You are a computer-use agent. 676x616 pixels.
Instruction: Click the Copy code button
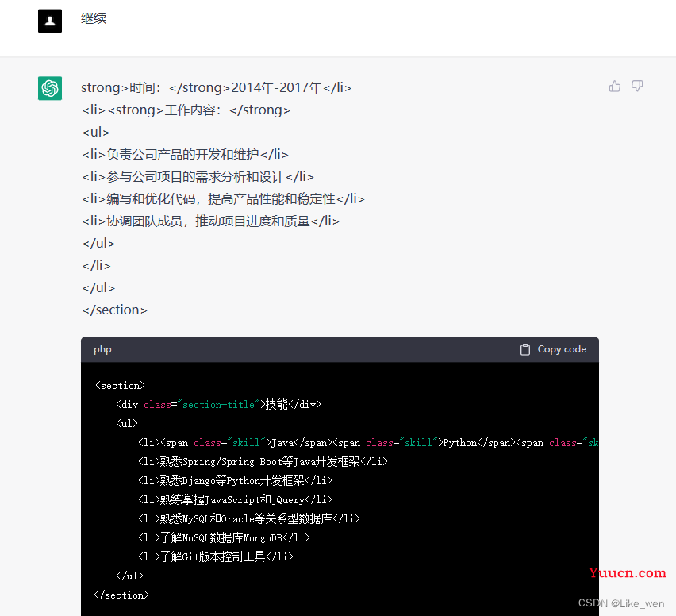(x=553, y=349)
